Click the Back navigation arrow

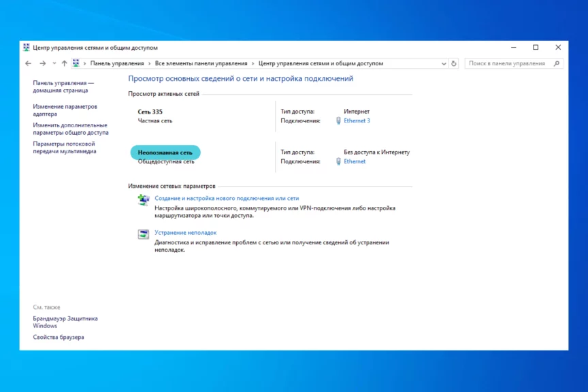click(x=28, y=63)
